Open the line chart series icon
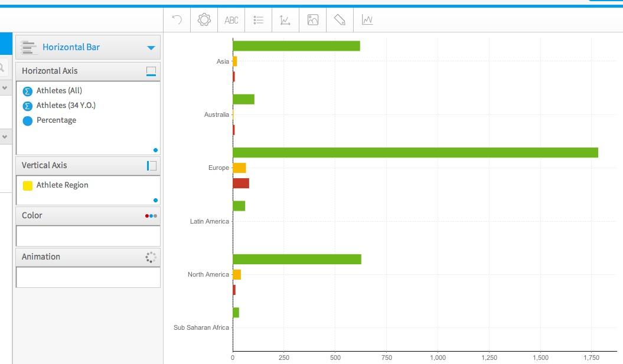The width and height of the screenshot is (623, 364). pyautogui.click(x=367, y=20)
